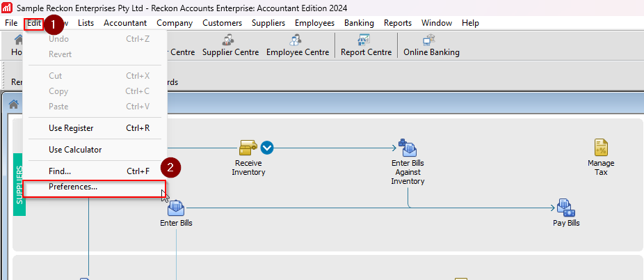The image size is (644, 280).
Task: Open the Help menu
Action: (x=470, y=23)
